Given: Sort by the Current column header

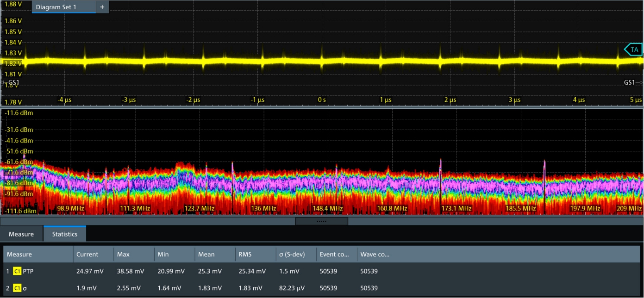Looking at the screenshot, I should click(x=87, y=254).
